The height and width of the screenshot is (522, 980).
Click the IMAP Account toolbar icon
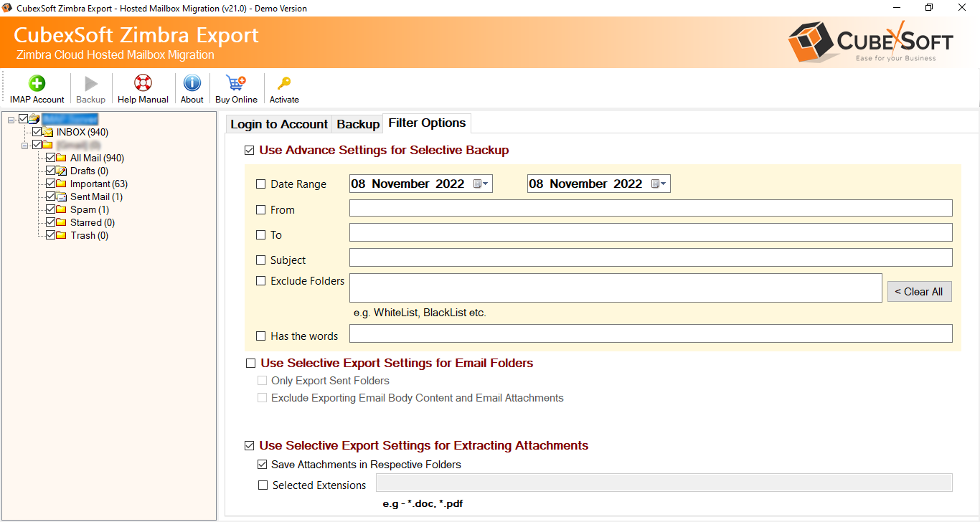pyautogui.click(x=37, y=83)
